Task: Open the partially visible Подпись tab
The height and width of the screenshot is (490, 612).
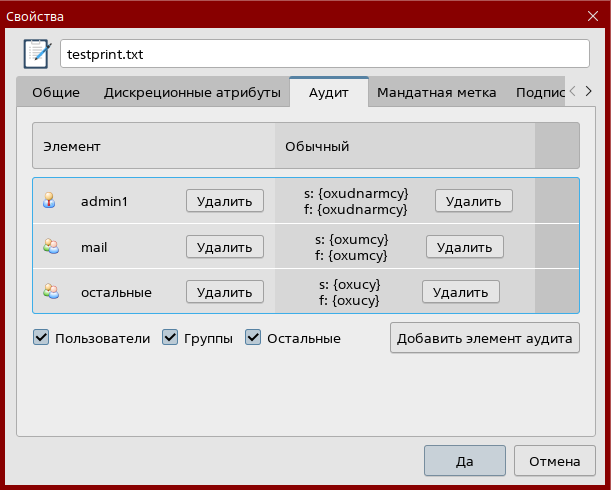Action: click(x=538, y=93)
